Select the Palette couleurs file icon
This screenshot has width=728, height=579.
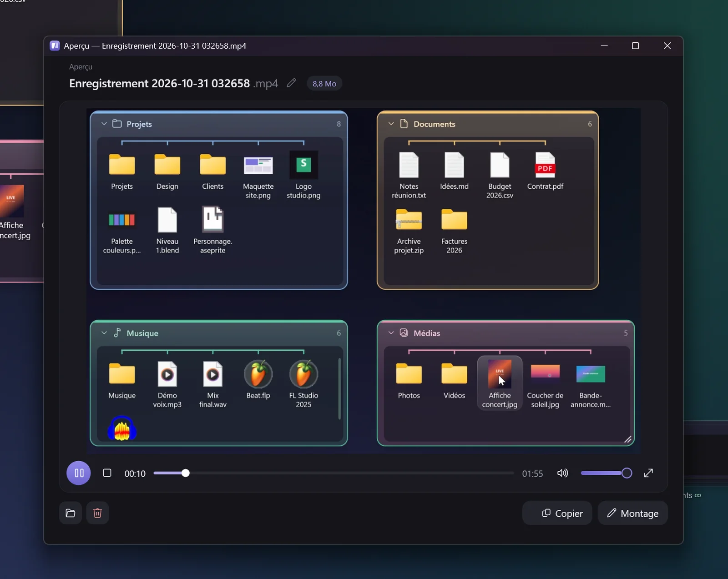[x=122, y=220]
